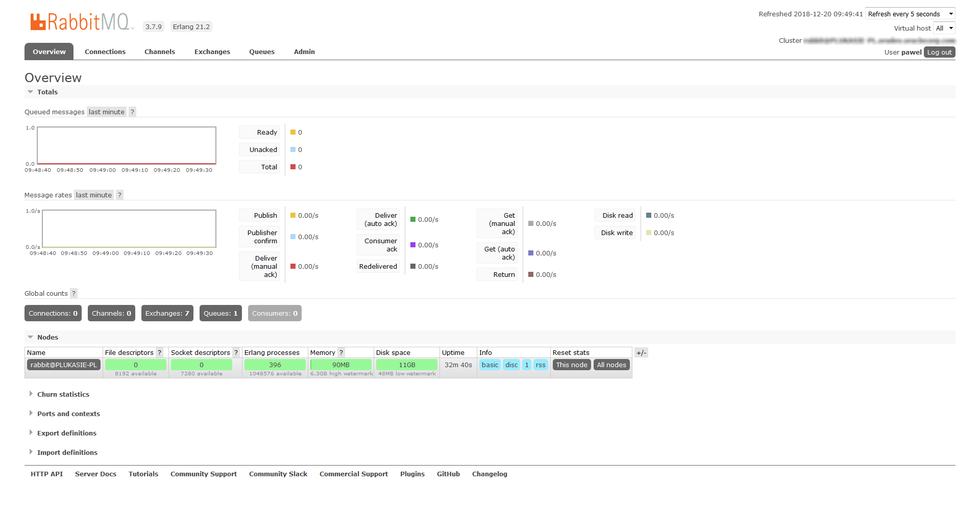The width and height of the screenshot is (980, 513).
Task: Switch to the Connections tab
Action: (x=105, y=52)
